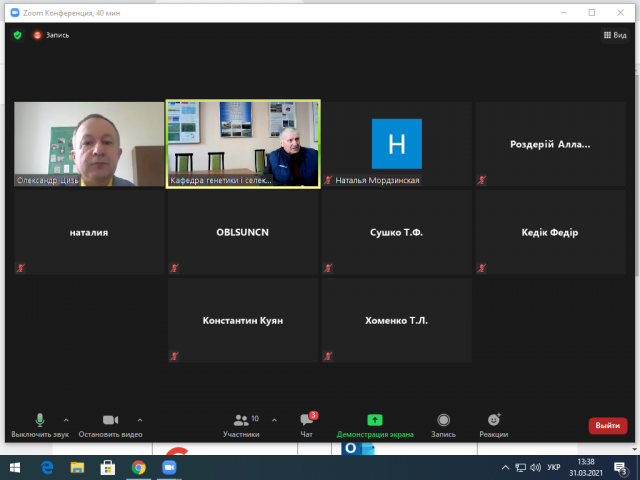Open the Реакции reactions menu
This screenshot has height=480, width=640.
[493, 425]
